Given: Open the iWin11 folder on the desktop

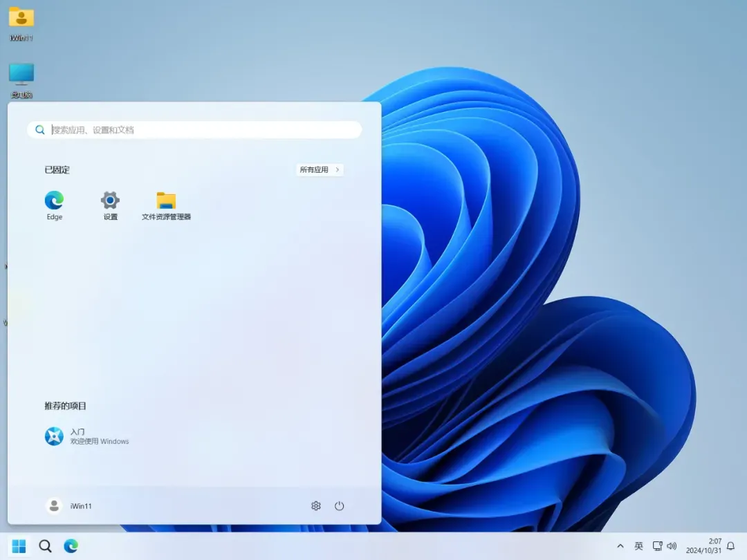Looking at the screenshot, I should [x=21, y=21].
